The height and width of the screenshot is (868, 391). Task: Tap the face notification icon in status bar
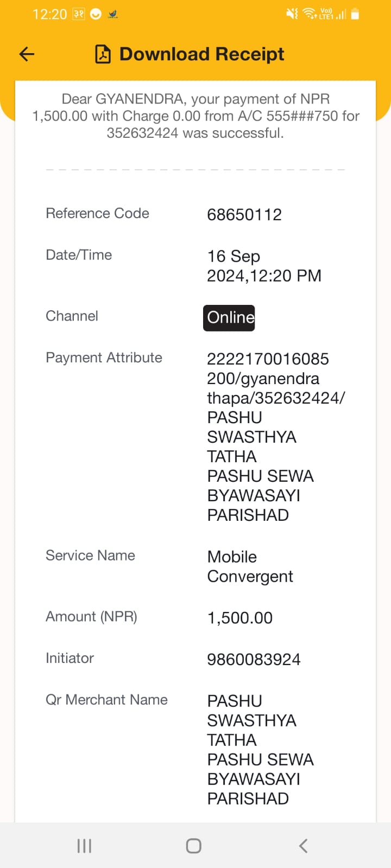tap(96, 15)
